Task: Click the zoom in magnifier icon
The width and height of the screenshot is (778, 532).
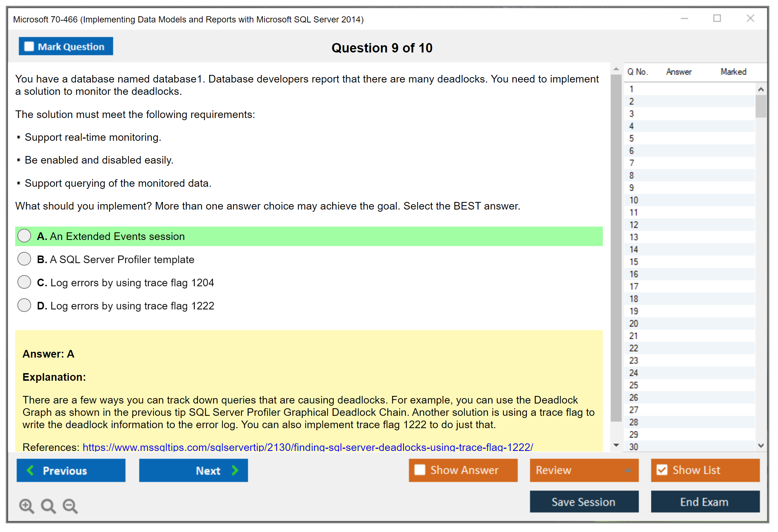Action: [26, 506]
